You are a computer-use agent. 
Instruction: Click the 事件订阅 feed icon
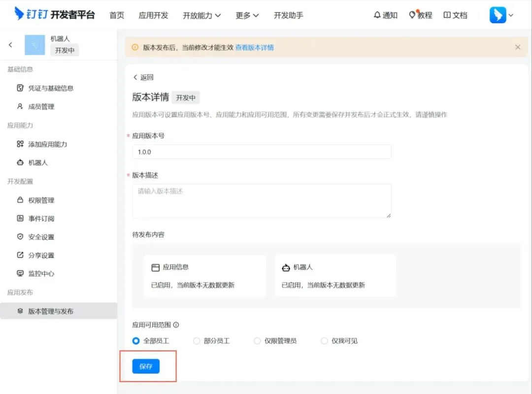click(x=20, y=218)
